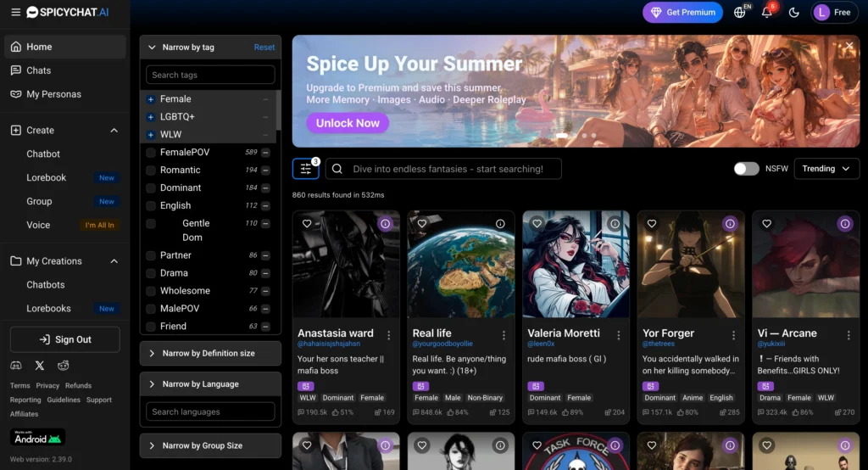
Task: Open the notifications bell
Action: point(766,12)
